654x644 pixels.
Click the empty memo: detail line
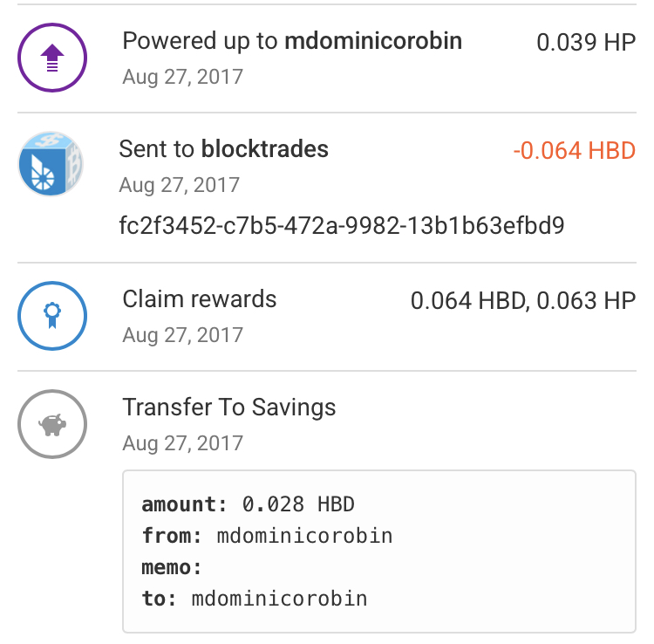172,567
